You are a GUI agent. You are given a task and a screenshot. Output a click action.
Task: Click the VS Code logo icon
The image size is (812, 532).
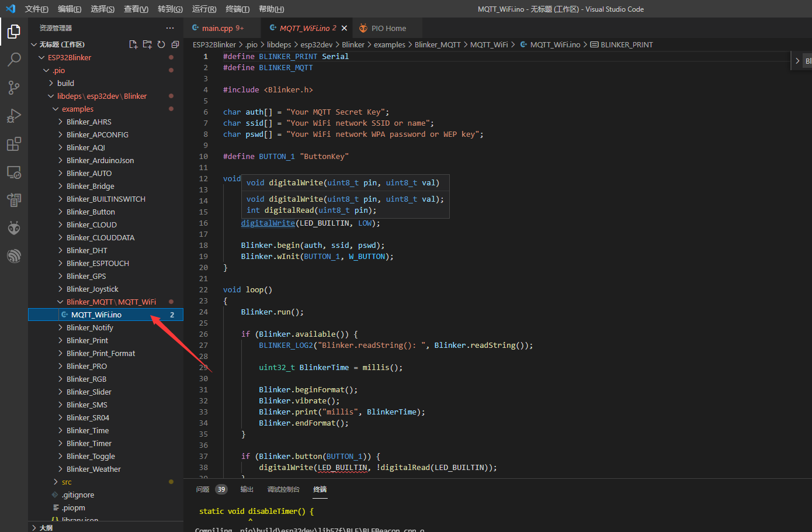pyautogui.click(x=11, y=9)
